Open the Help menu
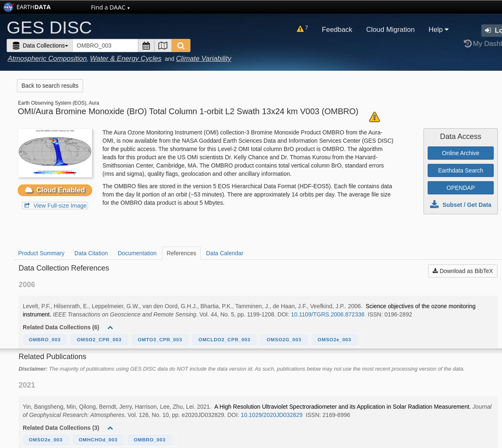 (x=438, y=29)
